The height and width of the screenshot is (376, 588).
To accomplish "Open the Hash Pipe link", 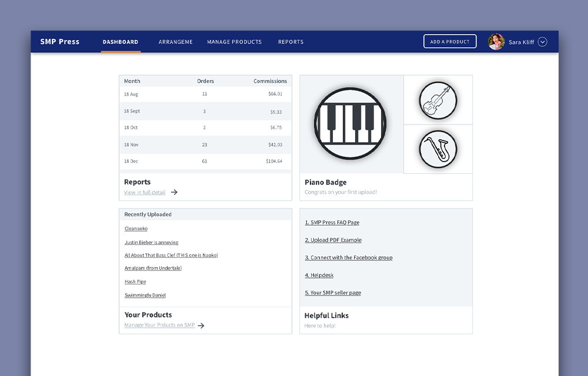I will point(135,281).
